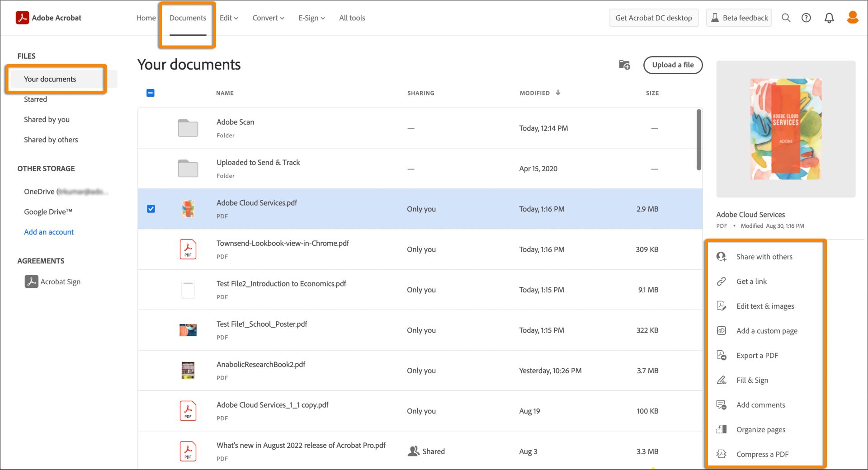The height and width of the screenshot is (470, 868).
Task: Click the Compress a PDF action
Action: [762, 454]
